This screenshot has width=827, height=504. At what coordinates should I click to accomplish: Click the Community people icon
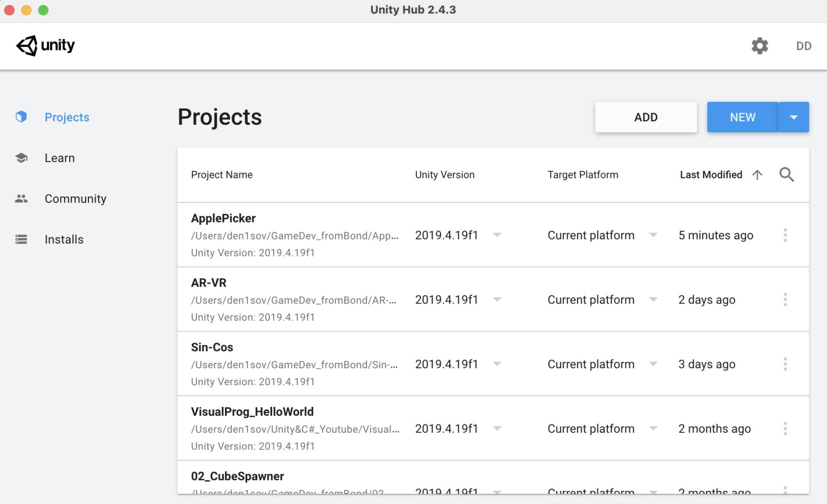click(21, 198)
